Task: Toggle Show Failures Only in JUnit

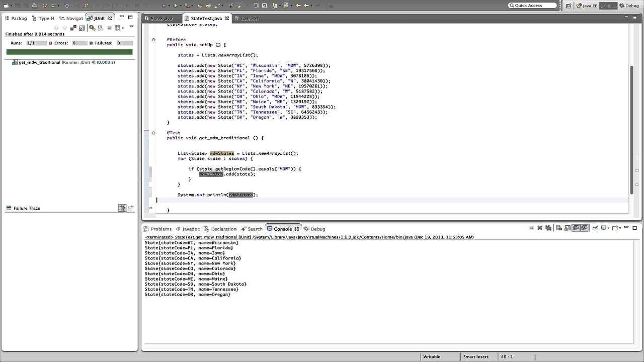Action: (x=73, y=28)
